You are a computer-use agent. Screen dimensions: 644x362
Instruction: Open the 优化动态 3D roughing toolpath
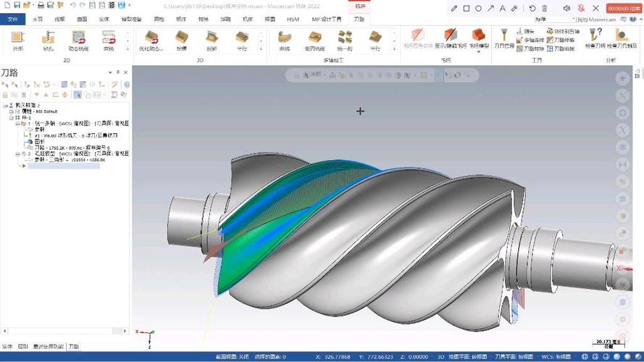coord(151,41)
